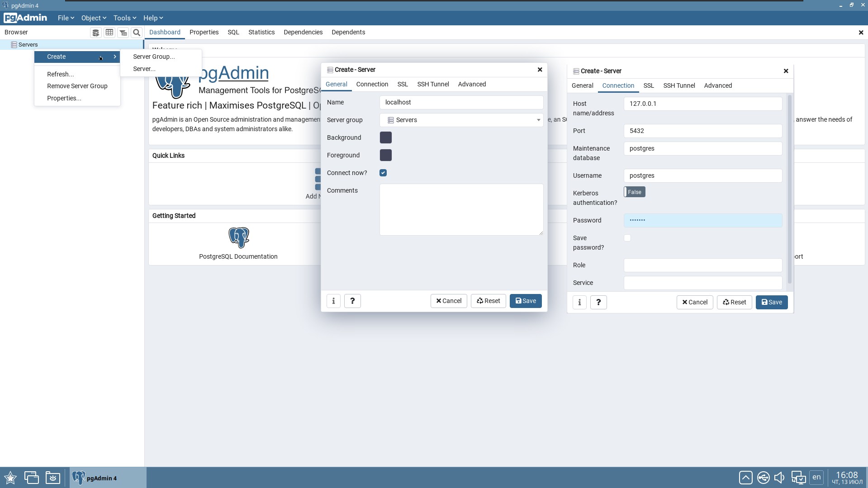The width and height of the screenshot is (868, 488).
Task: Switch to the Dependents tab
Action: click(348, 32)
